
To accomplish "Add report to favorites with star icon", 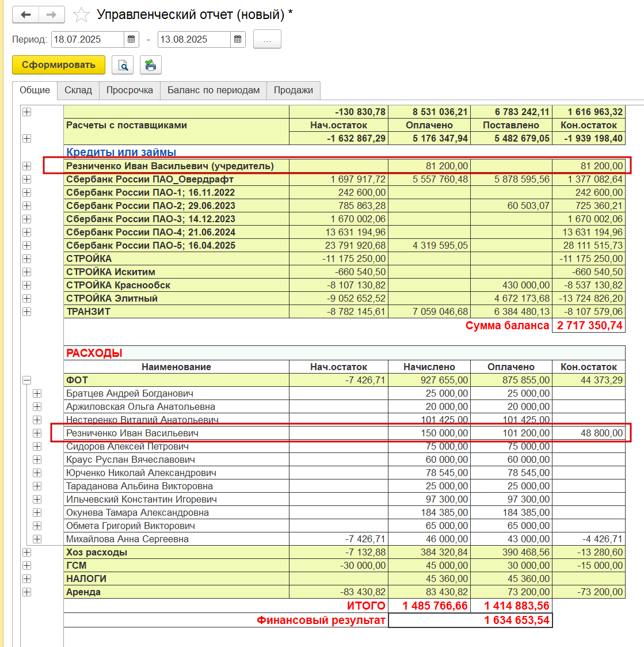I will 81,15.
